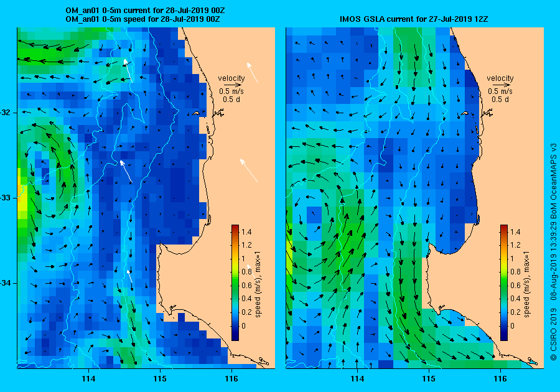This screenshot has width=560, height=392.
Task: Click the longitude label "114" under the right map
Action: point(357,379)
